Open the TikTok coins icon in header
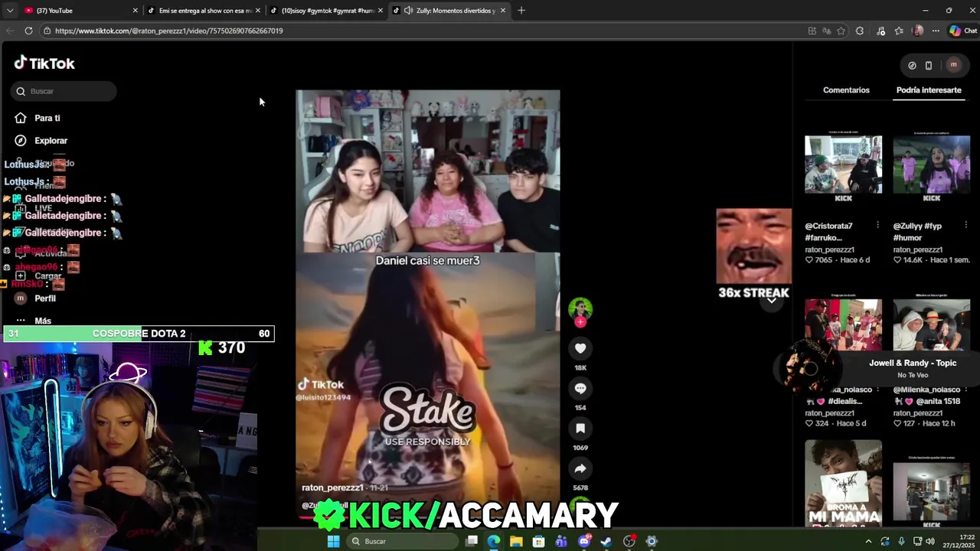Viewport: 980px width, 551px height. 912,66
